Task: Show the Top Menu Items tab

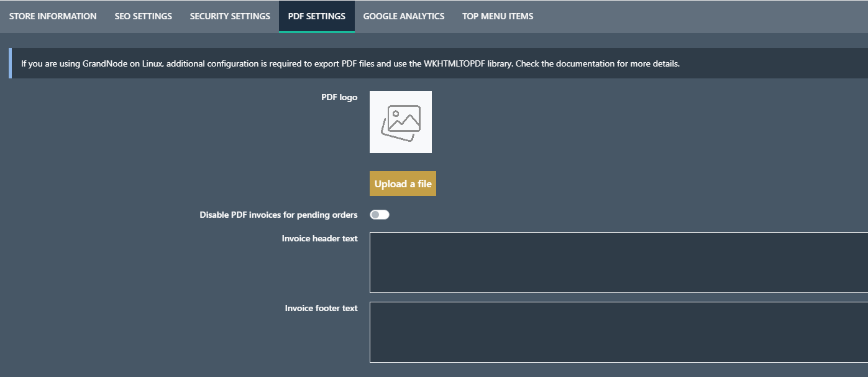Action: pyautogui.click(x=498, y=16)
